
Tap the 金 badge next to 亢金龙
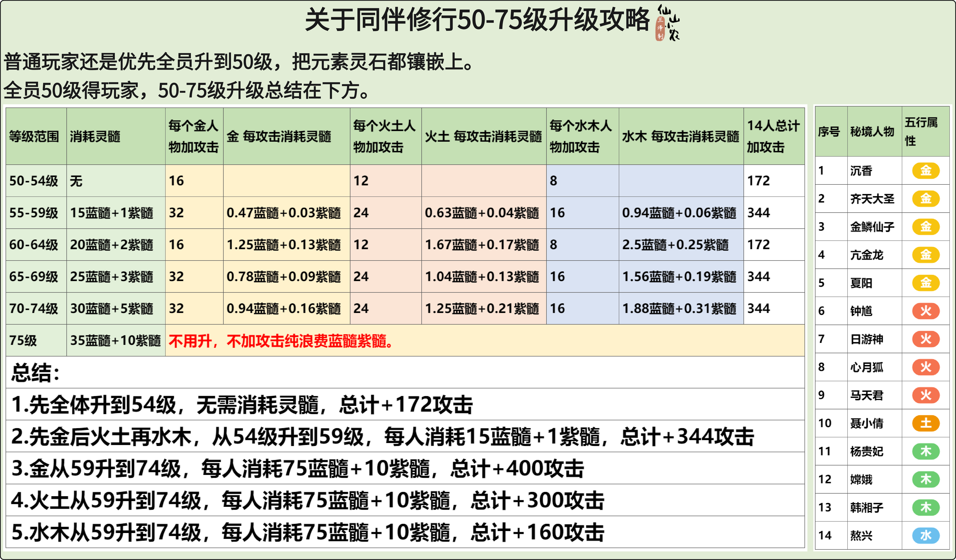click(x=926, y=255)
